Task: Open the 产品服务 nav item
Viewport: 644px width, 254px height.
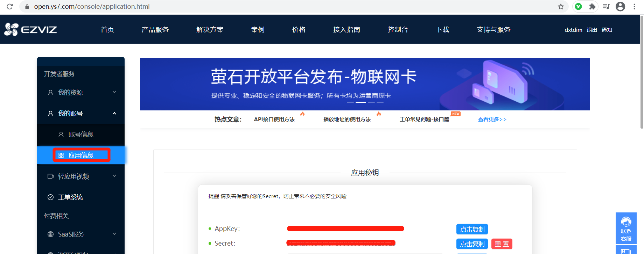Action: point(155,30)
